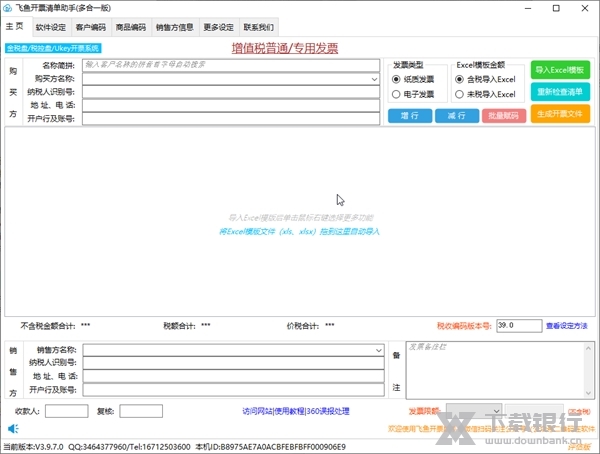Image resolution: width=600 pixels, height=454 pixels.
Task: Click the 不含税金额合计 label
Action: 48,326
